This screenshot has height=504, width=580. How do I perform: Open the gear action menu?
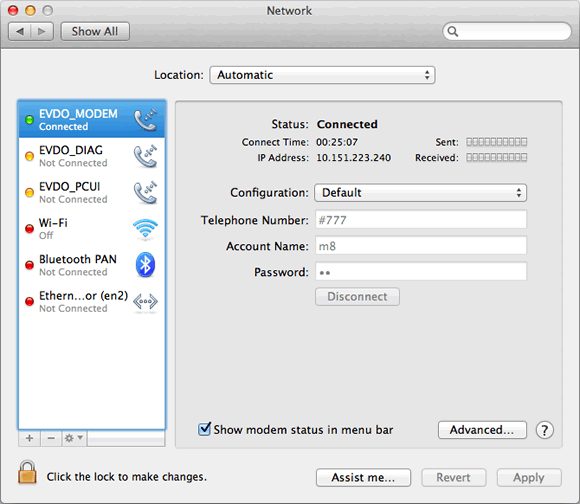coord(74,439)
